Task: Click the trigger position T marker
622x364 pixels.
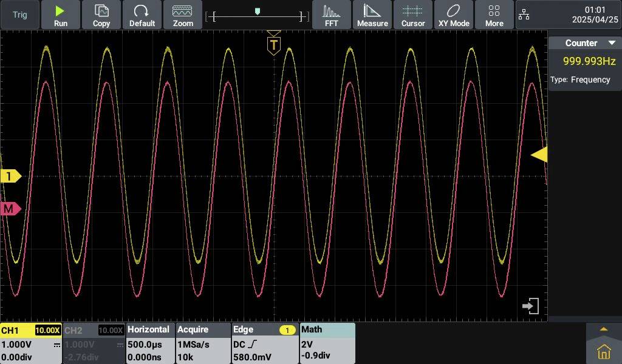Action: (273, 44)
